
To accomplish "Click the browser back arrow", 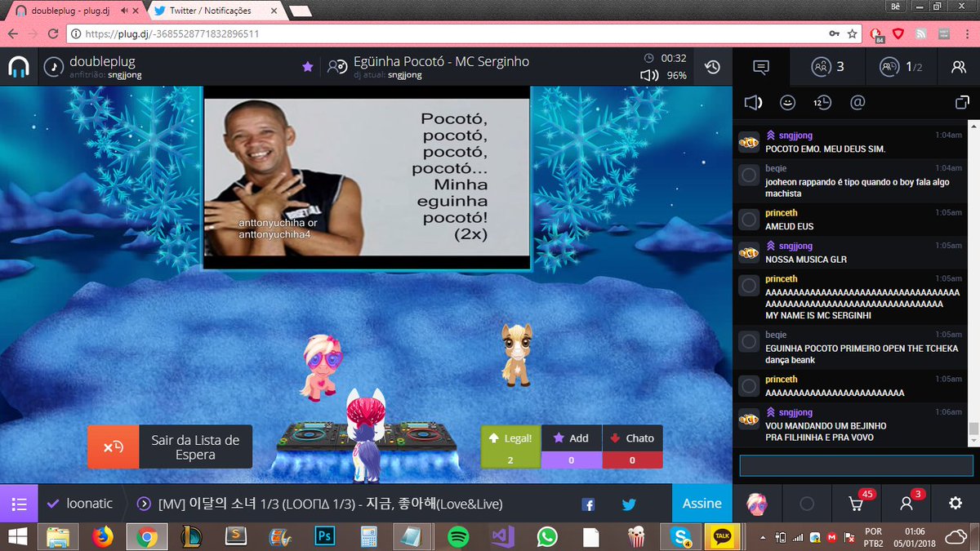I will tap(13, 33).
